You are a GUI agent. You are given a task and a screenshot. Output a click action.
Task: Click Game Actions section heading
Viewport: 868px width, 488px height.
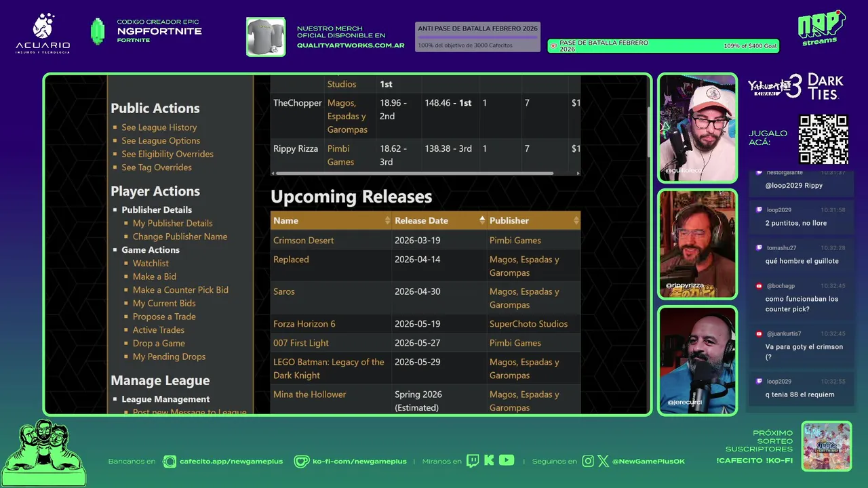(x=151, y=250)
